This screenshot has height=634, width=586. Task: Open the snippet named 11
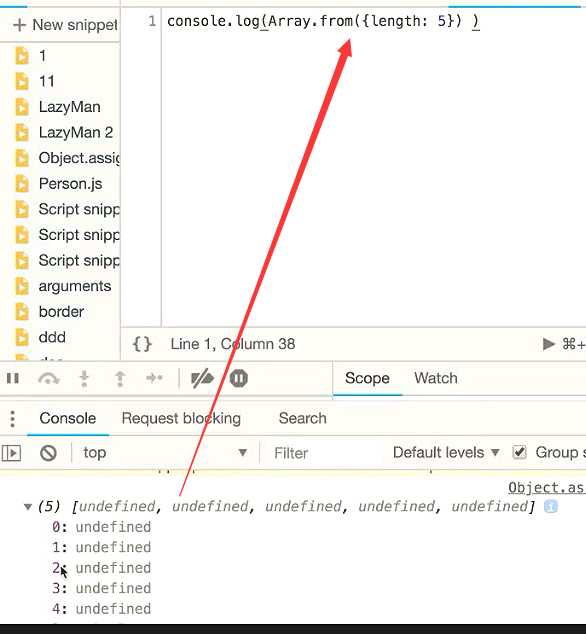47,81
